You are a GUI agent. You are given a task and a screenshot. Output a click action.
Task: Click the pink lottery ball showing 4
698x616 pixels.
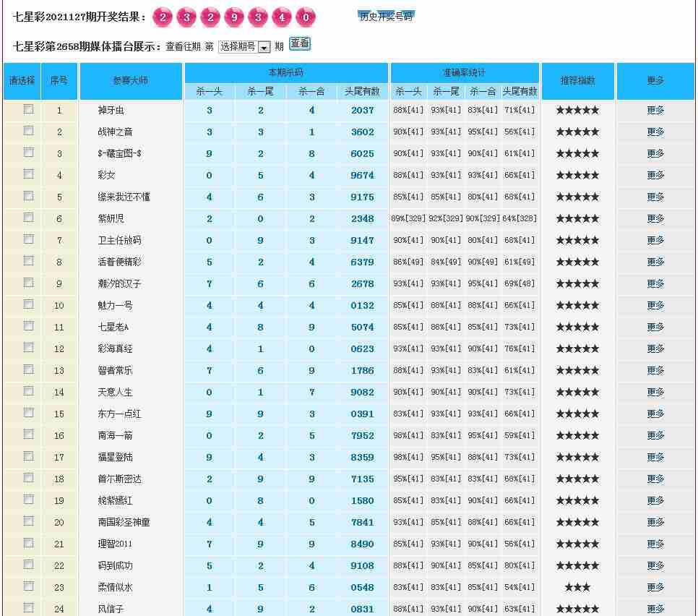[282, 17]
